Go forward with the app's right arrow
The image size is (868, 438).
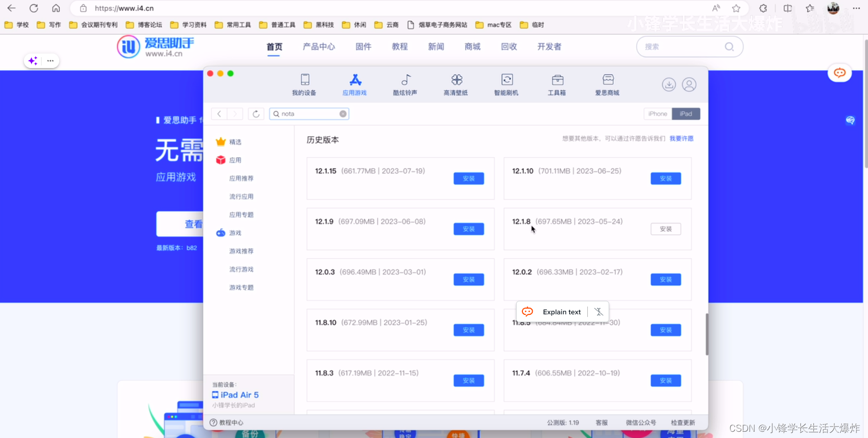(x=235, y=114)
